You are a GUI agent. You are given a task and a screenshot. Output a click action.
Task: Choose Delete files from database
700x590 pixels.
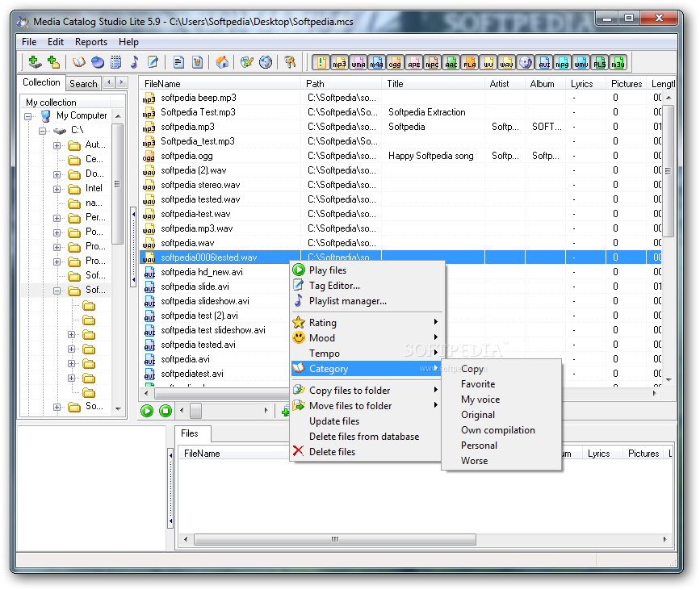367,437
